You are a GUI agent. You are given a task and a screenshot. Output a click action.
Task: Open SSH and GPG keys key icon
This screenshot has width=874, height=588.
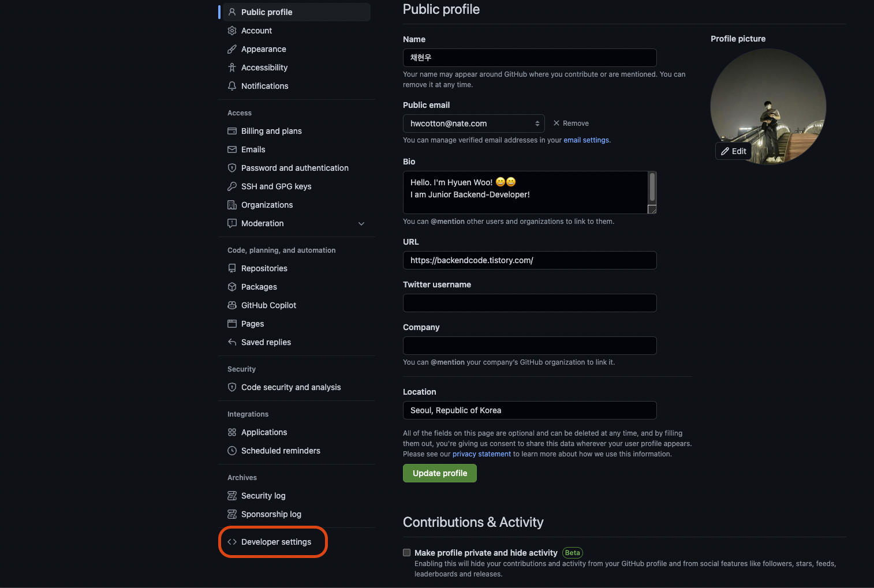pyautogui.click(x=231, y=186)
